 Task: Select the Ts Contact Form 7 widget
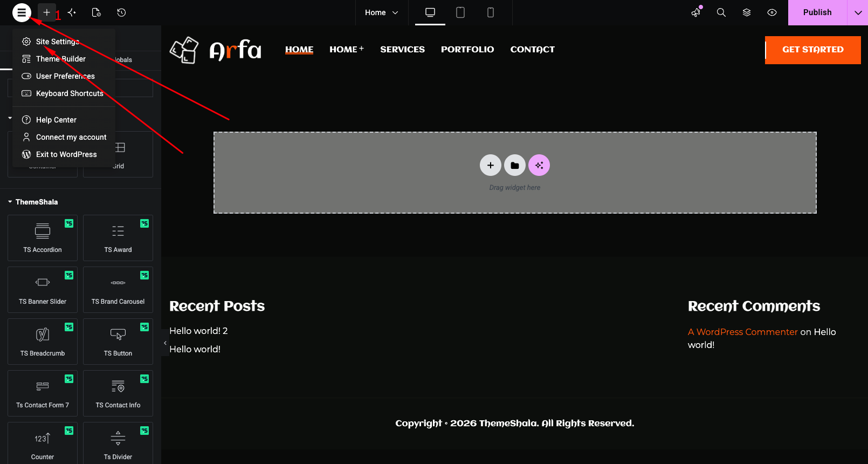[x=43, y=393]
